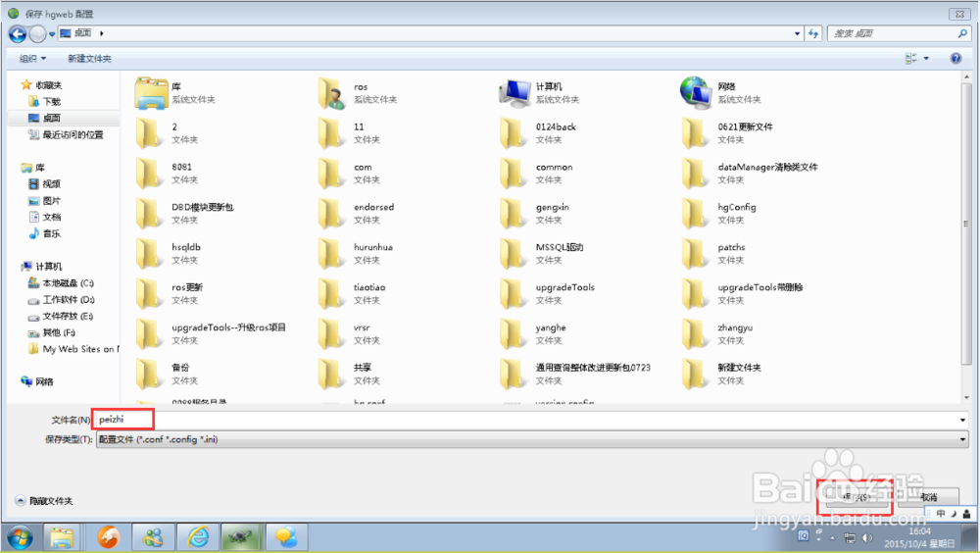The height and width of the screenshot is (553, 980).
Task: Select 视频 library in the sidebar
Action: [44, 184]
